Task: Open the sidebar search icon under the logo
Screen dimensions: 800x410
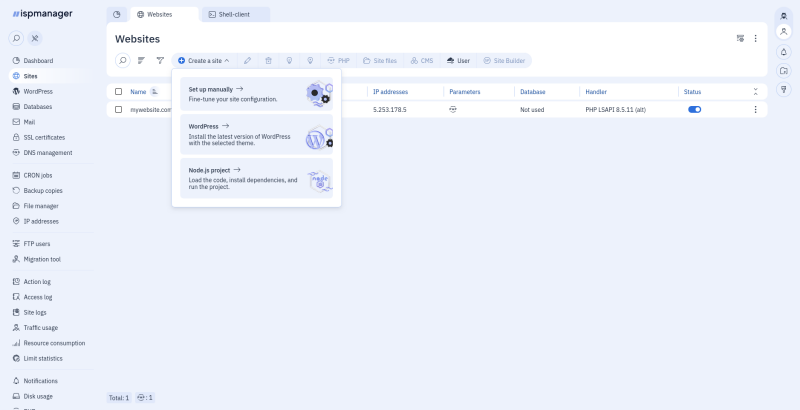Action: (16, 38)
